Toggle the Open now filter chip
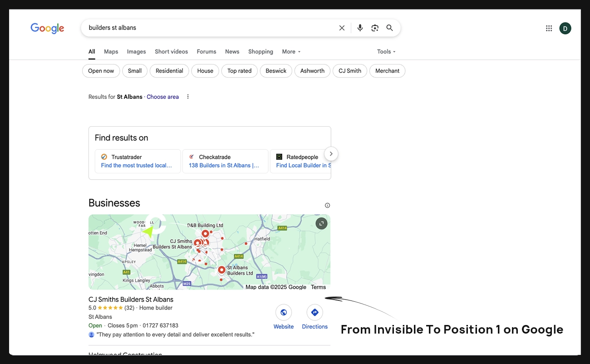 coord(101,71)
